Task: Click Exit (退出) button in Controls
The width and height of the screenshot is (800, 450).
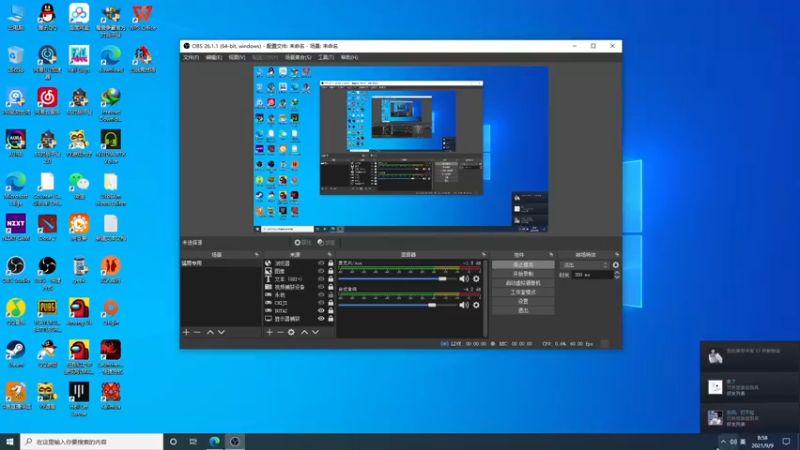Action: click(x=523, y=310)
